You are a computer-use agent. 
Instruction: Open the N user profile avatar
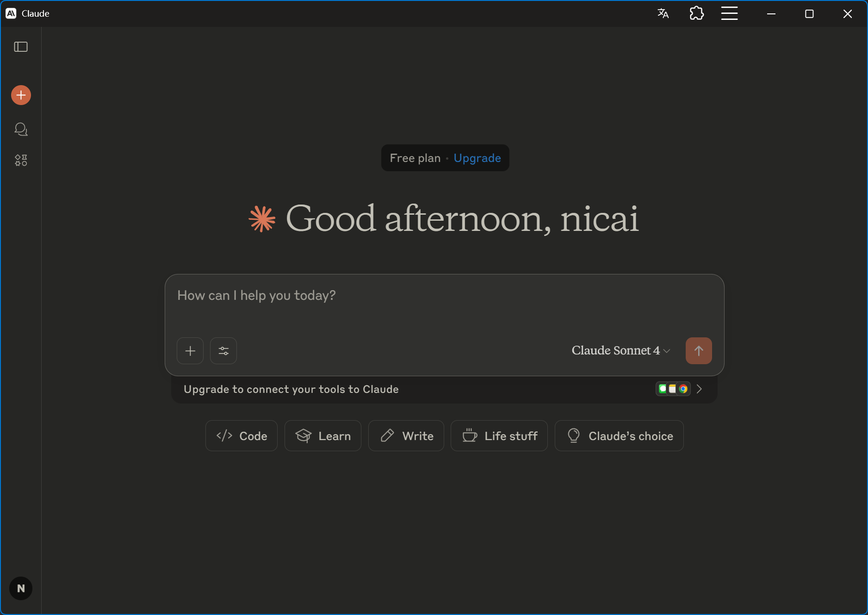coord(21,589)
